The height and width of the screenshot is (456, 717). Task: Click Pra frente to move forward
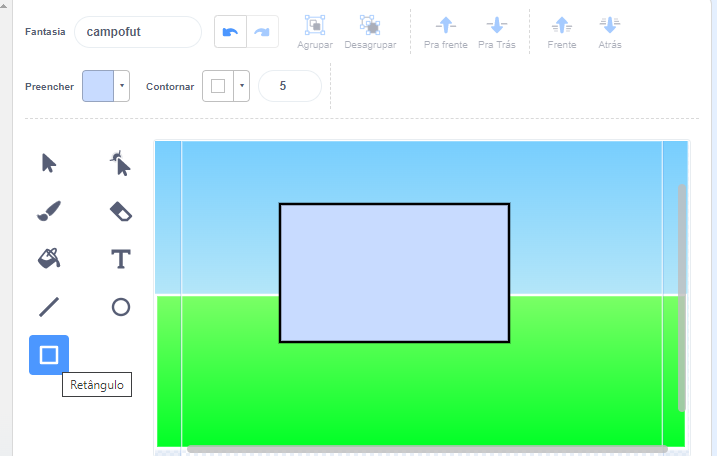pos(445,32)
